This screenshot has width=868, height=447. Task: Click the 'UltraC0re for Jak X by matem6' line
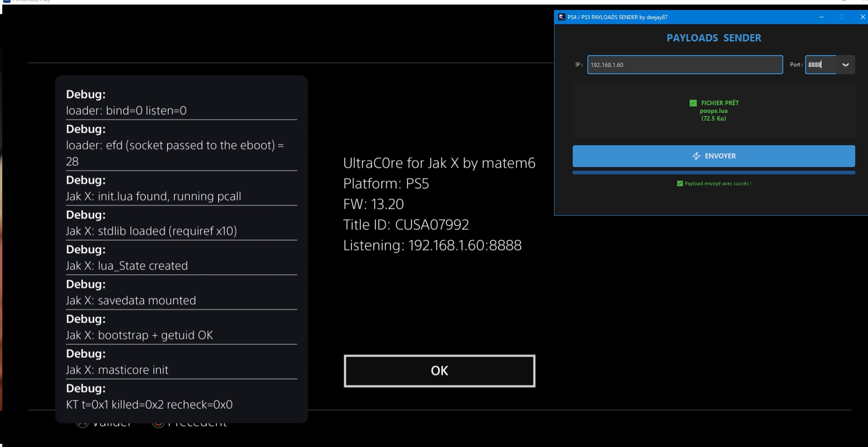point(439,163)
